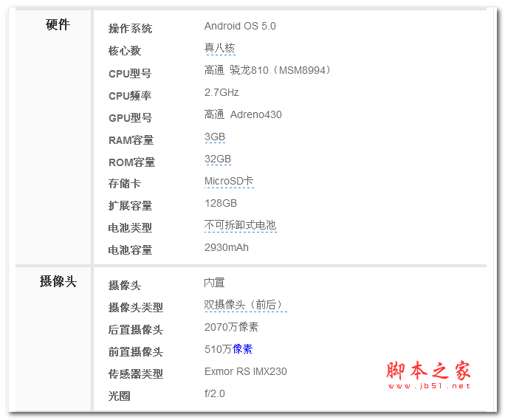Open the 不可拆卸式电池 battery type link

point(240,226)
